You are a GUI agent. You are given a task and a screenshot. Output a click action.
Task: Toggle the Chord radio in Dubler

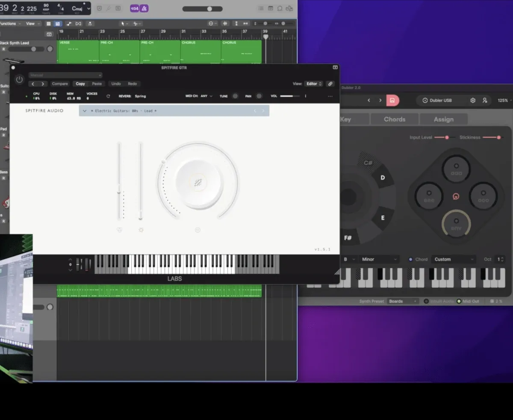coord(411,259)
